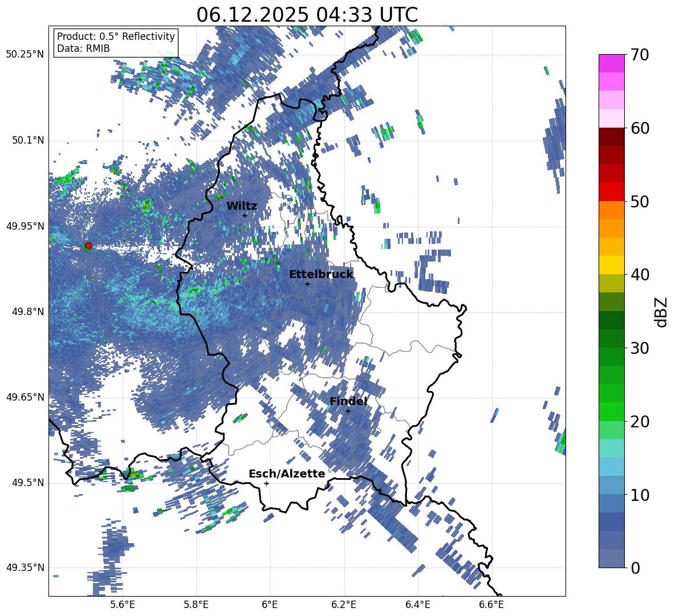Click the 20 value on colorbar

(x=640, y=422)
